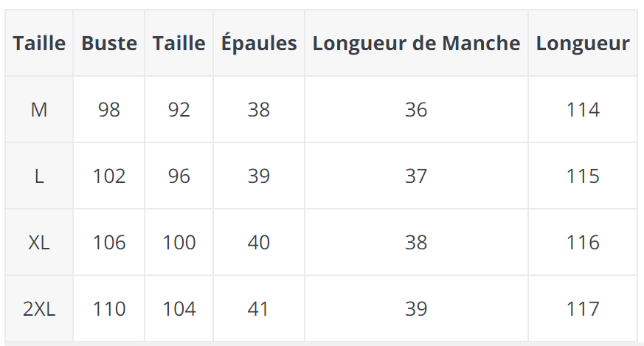This screenshot has height=346, width=644.
Task: Select shoulder value 41 in 2XL row
Action: 259,309
